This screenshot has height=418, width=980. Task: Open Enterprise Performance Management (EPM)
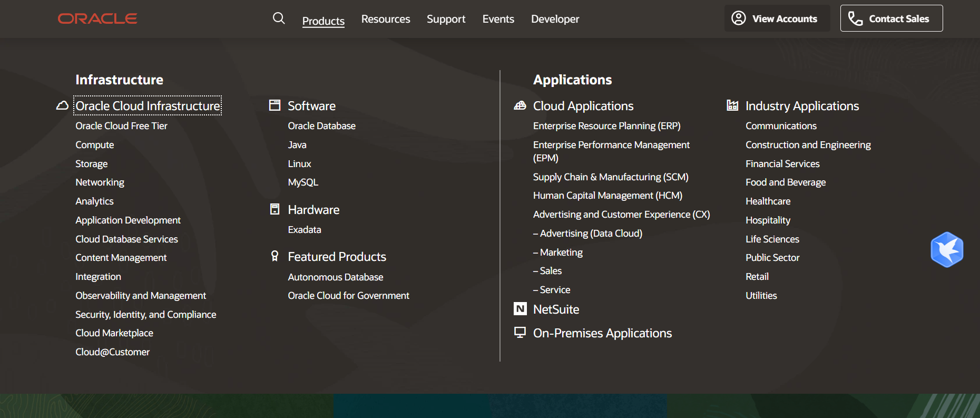tap(611, 151)
